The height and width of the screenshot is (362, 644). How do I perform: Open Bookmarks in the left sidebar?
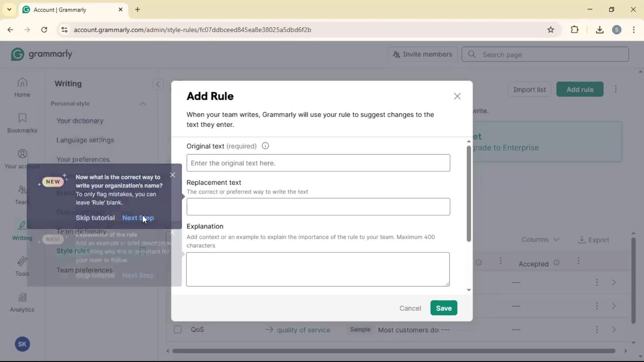pos(22,123)
